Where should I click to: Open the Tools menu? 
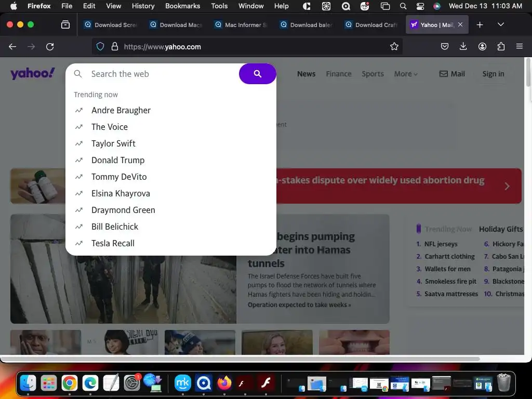click(219, 6)
